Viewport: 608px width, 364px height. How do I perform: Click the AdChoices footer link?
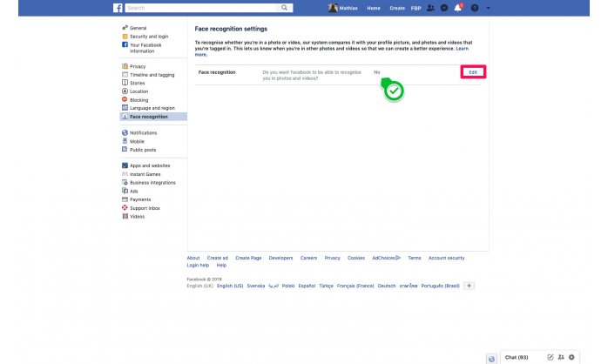click(386, 258)
